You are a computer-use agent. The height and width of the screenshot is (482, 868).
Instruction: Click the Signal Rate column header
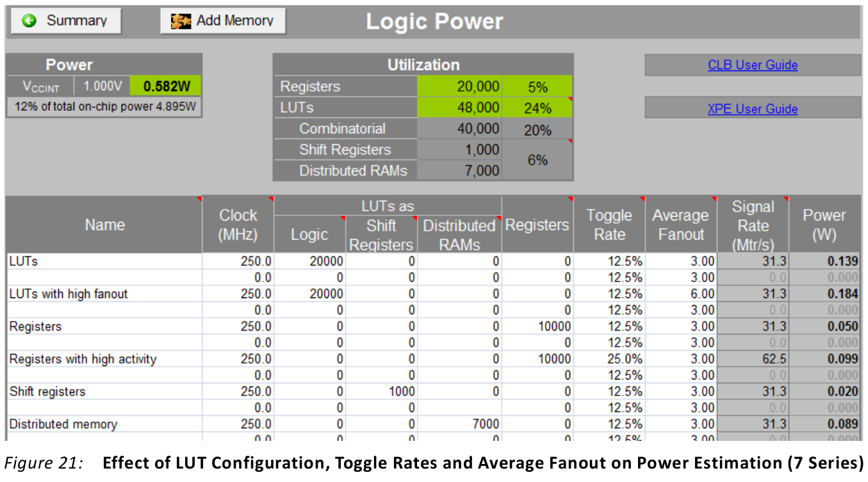click(x=753, y=225)
